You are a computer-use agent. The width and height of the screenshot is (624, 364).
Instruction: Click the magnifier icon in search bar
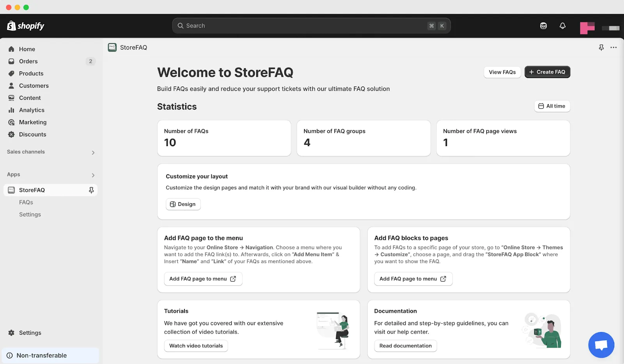coord(180,26)
